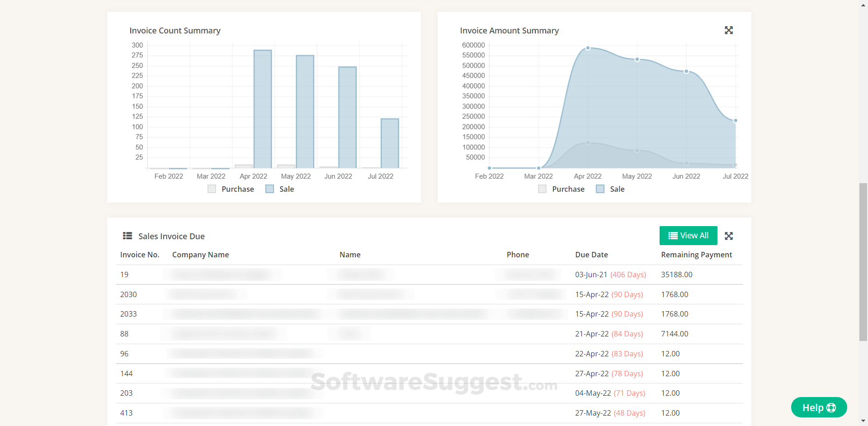The height and width of the screenshot is (426, 868).
Task: Click the Jul 2022 sale bar
Action: 390,143
